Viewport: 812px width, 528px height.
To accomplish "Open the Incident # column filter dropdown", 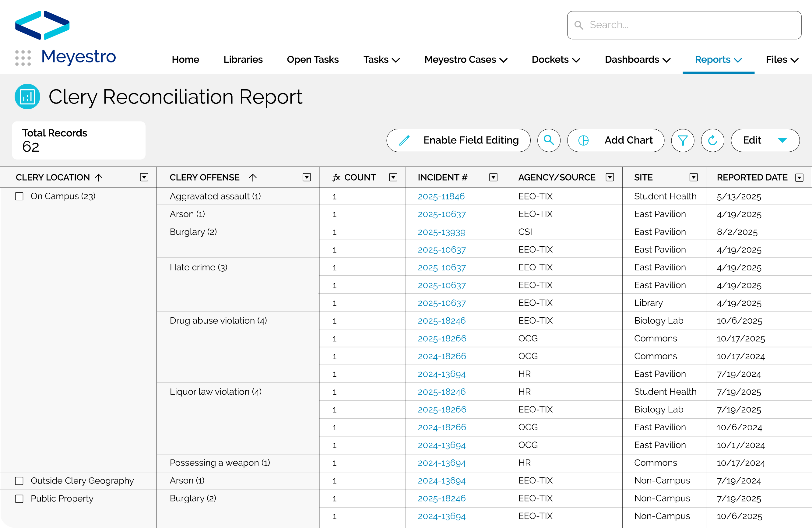I will (493, 177).
